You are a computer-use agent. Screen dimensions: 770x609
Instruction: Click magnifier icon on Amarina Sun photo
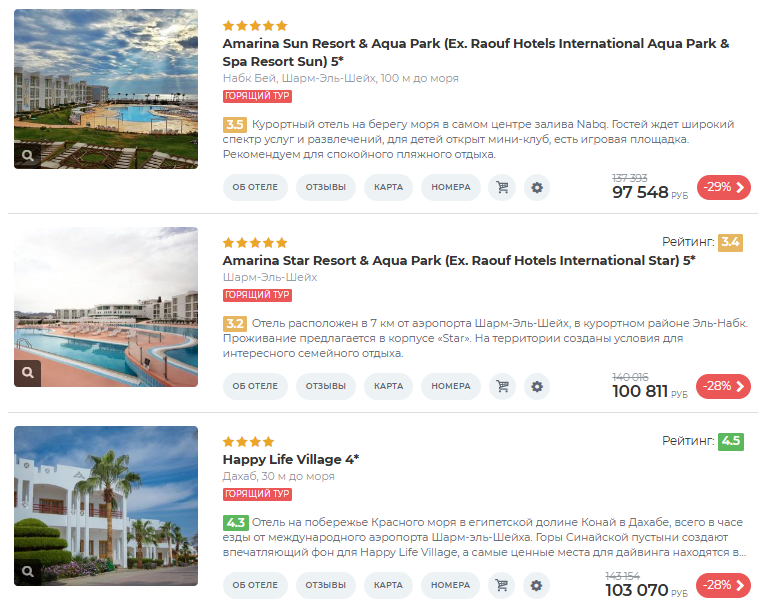[28, 156]
